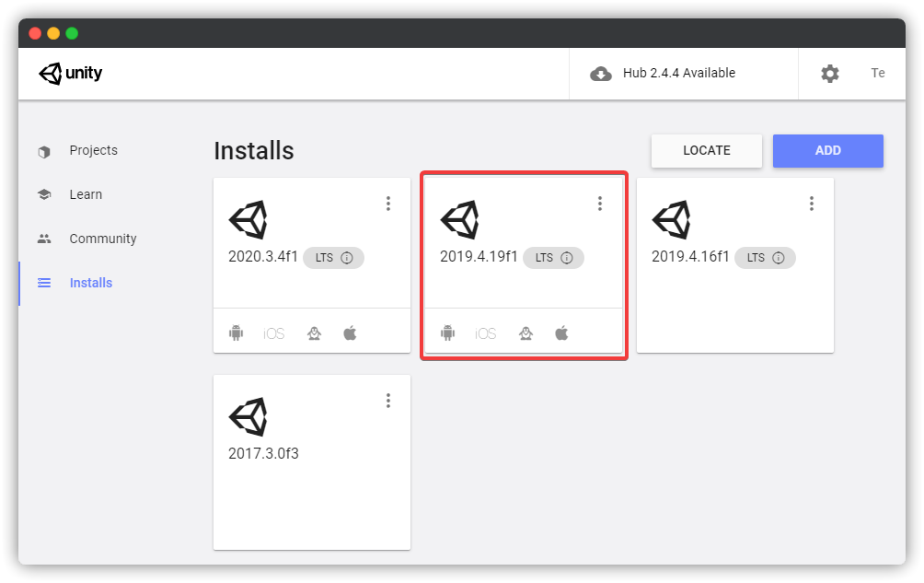Click the account initials Te
The height and width of the screenshot is (583, 924).
(x=877, y=73)
